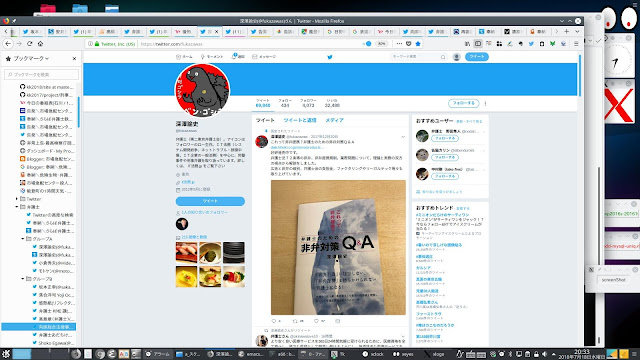Collapse the 弁護士 bookmark folder
This screenshot has height=360, width=640.
pyautogui.click(x=17, y=207)
